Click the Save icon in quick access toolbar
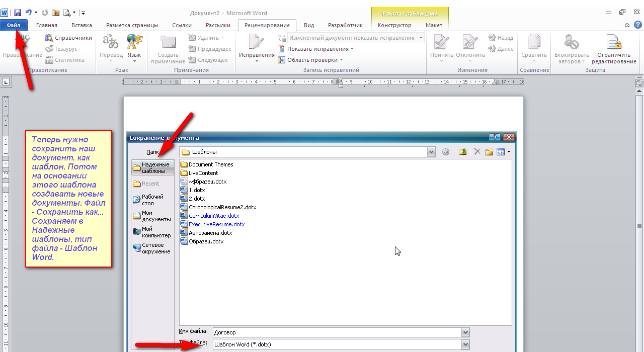The width and height of the screenshot is (644, 352). [x=18, y=13]
